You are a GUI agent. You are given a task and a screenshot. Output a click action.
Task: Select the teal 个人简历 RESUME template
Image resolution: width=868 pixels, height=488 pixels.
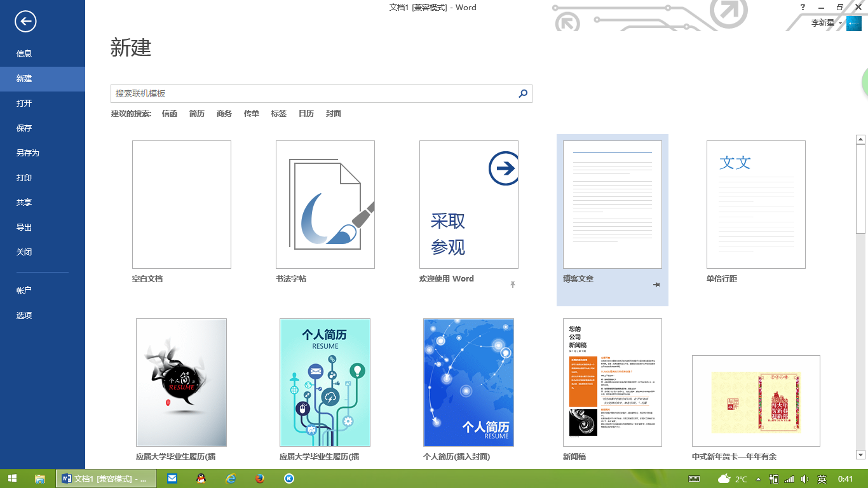[325, 383]
